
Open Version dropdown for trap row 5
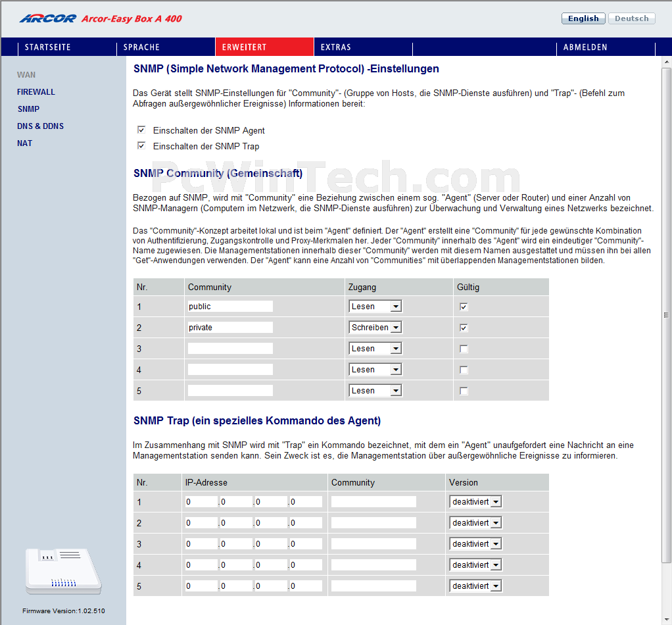click(475, 586)
